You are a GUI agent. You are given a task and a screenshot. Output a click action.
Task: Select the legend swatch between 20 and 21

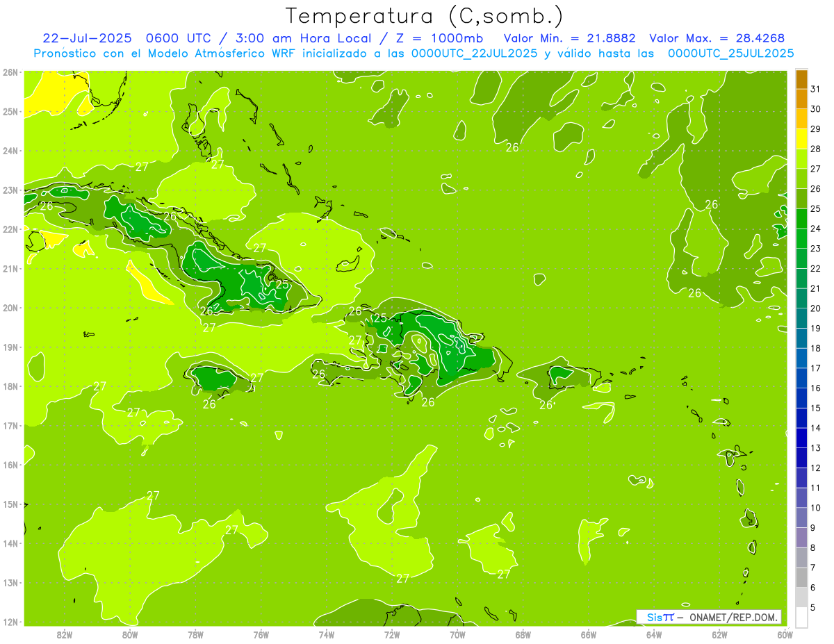(801, 298)
